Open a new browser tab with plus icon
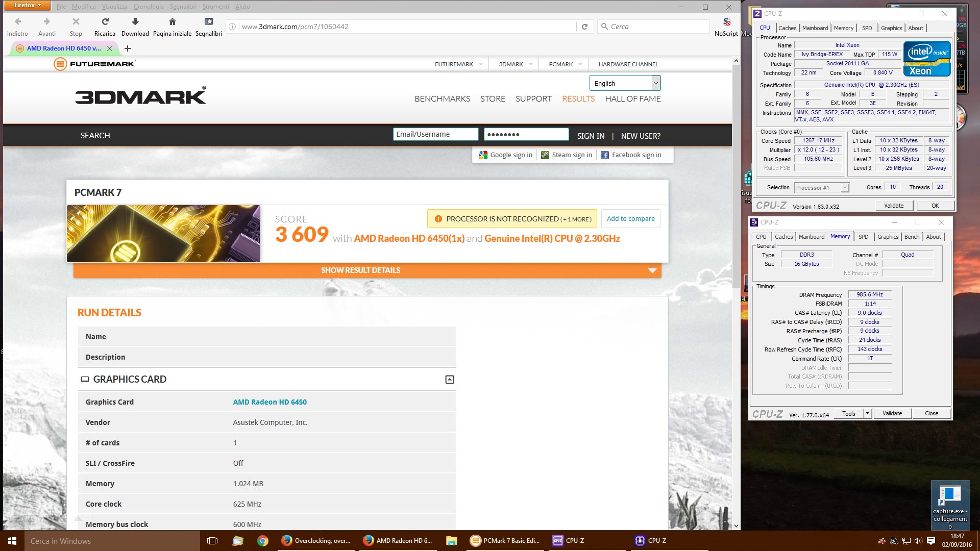980x551 pixels. 128,48
